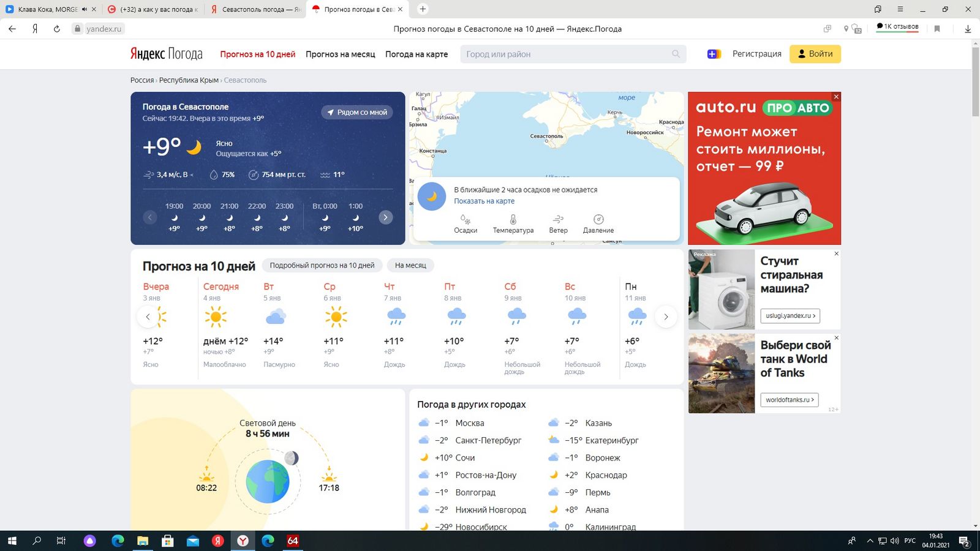
Task: Click the Войти login button
Action: point(815,54)
